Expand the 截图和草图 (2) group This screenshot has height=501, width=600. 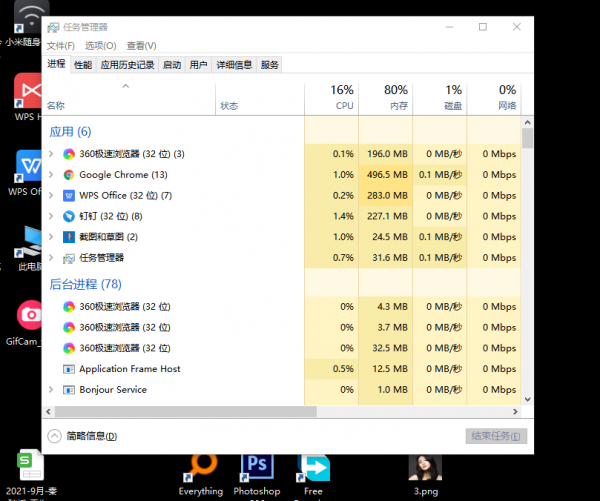51,237
